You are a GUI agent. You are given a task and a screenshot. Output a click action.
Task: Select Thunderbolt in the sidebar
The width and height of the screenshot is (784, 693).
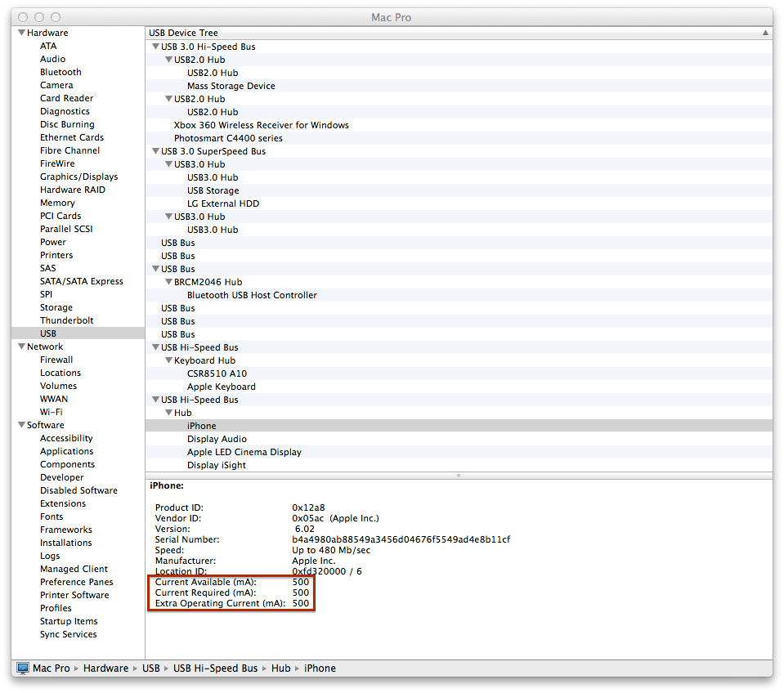(66, 320)
